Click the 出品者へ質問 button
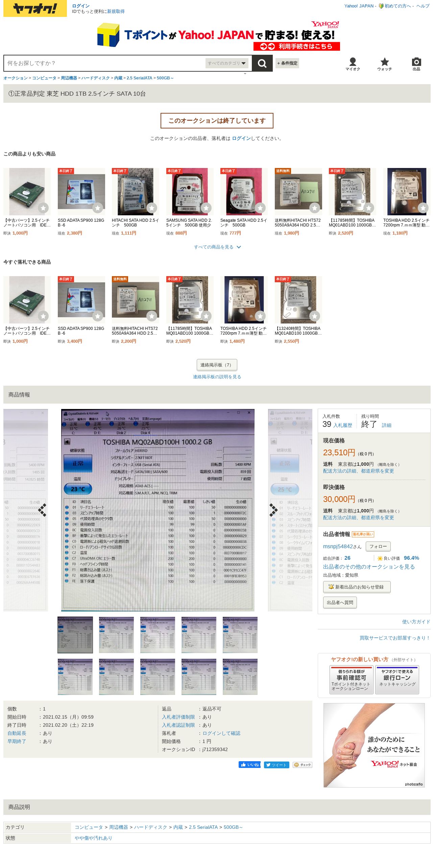The width and height of the screenshot is (434, 868). [340, 602]
